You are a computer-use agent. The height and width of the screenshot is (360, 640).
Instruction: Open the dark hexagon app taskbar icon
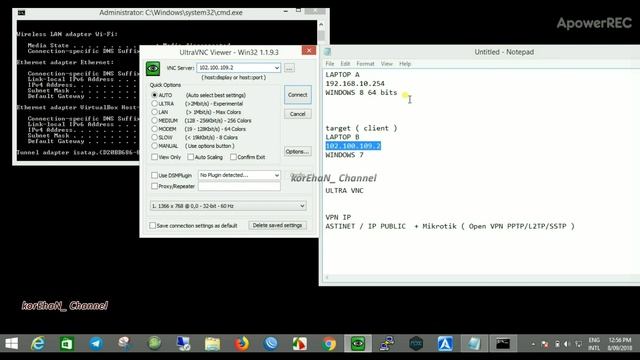point(416,344)
